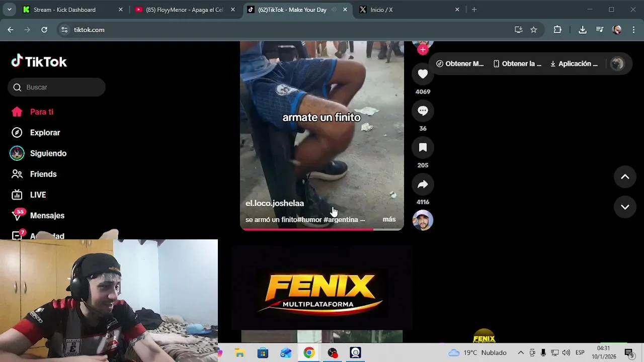
Task: Go to previous video with up chevron
Action: click(625, 176)
